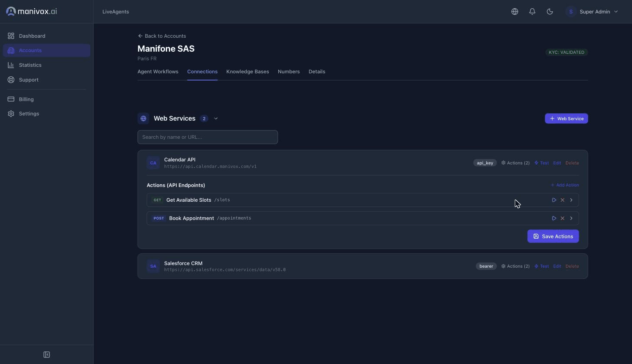Open notifications bell icon
The height and width of the screenshot is (364, 632).
coord(532,12)
